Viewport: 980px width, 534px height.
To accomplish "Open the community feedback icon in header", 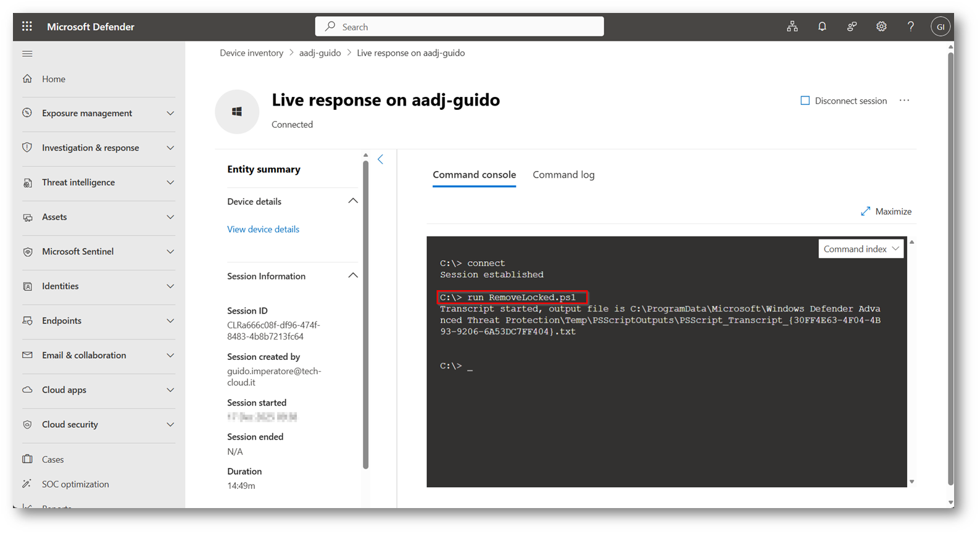I will pyautogui.click(x=852, y=27).
